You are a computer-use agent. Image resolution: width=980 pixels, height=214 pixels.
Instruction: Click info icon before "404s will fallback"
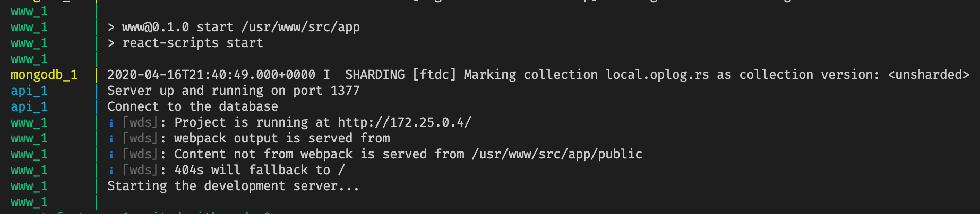tap(111, 171)
